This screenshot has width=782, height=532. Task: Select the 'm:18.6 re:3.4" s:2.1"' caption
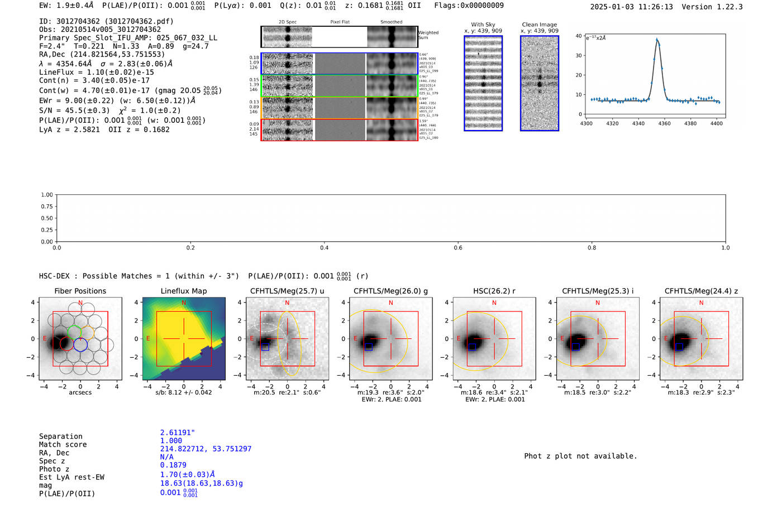tap(494, 392)
